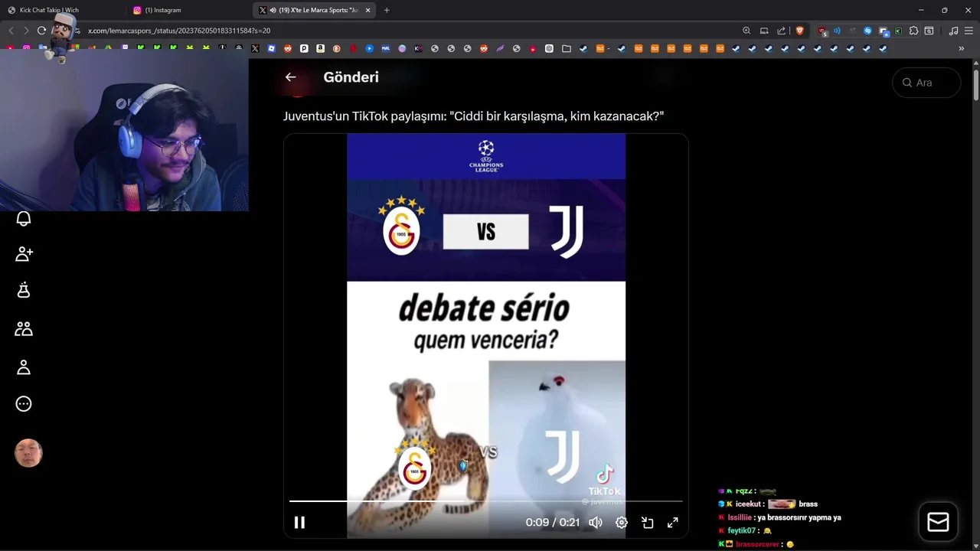
Task: Open the flask-shaped sidebar icon
Action: [x=24, y=290]
